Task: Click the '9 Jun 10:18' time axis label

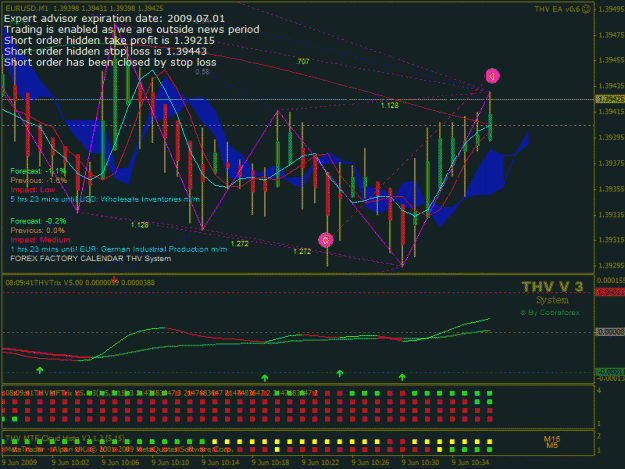Action: click(270, 462)
